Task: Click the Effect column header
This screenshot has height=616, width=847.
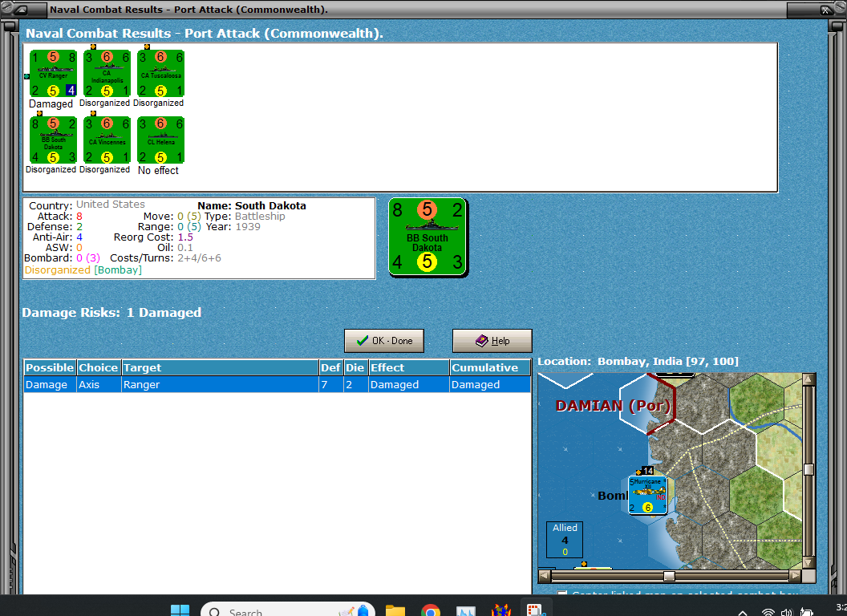Action: pos(409,367)
